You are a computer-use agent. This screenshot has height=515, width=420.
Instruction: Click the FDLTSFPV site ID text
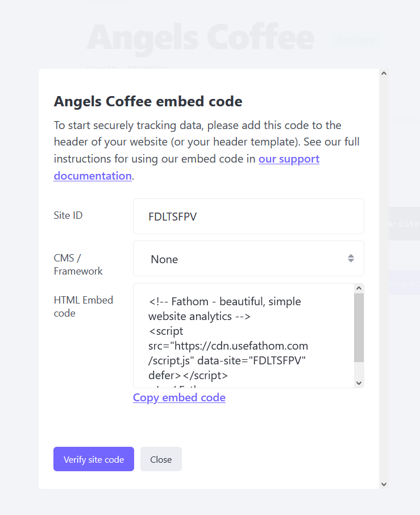click(x=173, y=216)
